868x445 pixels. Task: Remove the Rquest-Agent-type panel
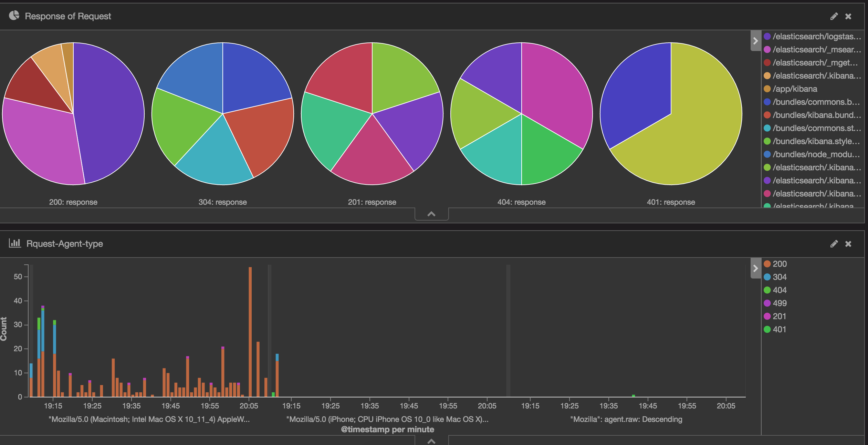point(848,244)
